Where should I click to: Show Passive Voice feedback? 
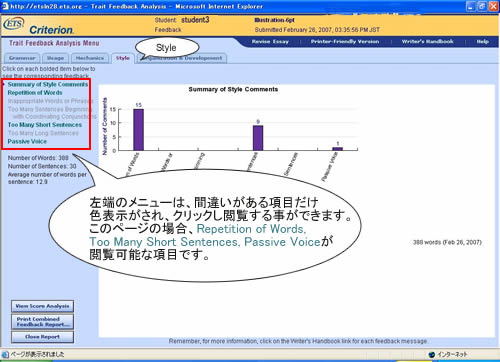pos(27,141)
